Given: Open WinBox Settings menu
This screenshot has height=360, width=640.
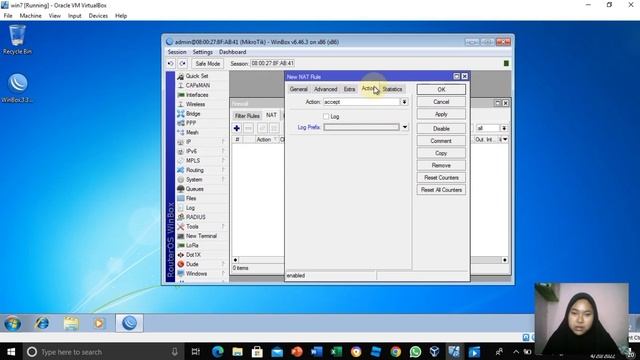Looking at the screenshot, I should 202,52.
